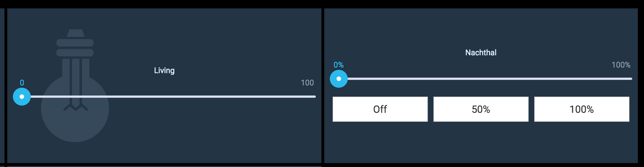Click the Nachthal tile title label
Screen dimensions: 644x167
(481, 53)
